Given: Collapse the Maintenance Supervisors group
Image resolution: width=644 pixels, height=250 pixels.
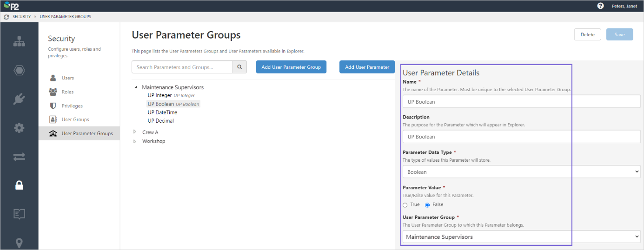Looking at the screenshot, I should (x=136, y=87).
